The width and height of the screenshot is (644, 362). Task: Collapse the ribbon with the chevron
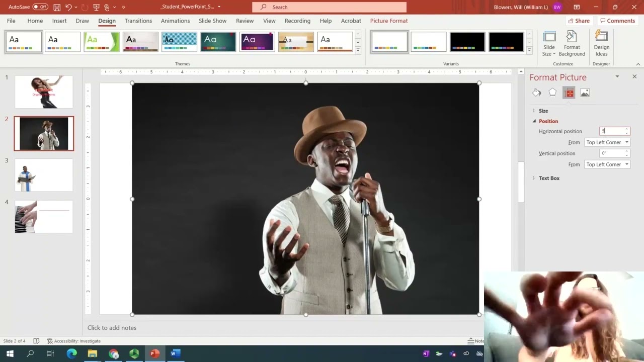[x=638, y=64]
